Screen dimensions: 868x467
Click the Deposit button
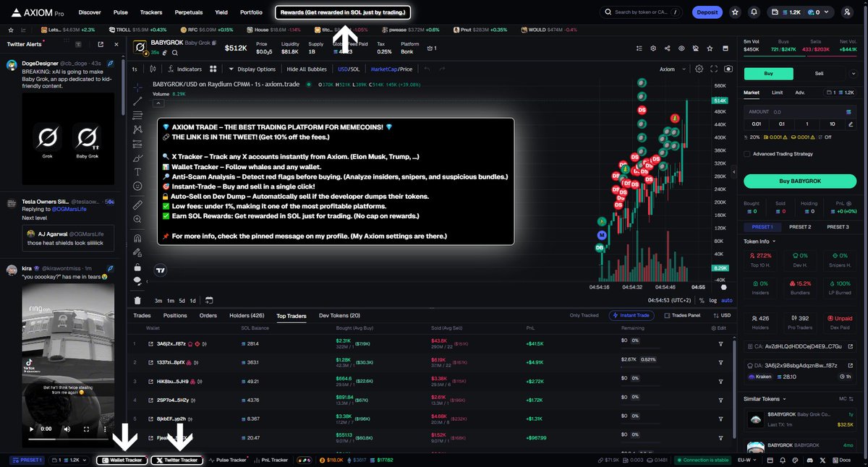point(707,12)
